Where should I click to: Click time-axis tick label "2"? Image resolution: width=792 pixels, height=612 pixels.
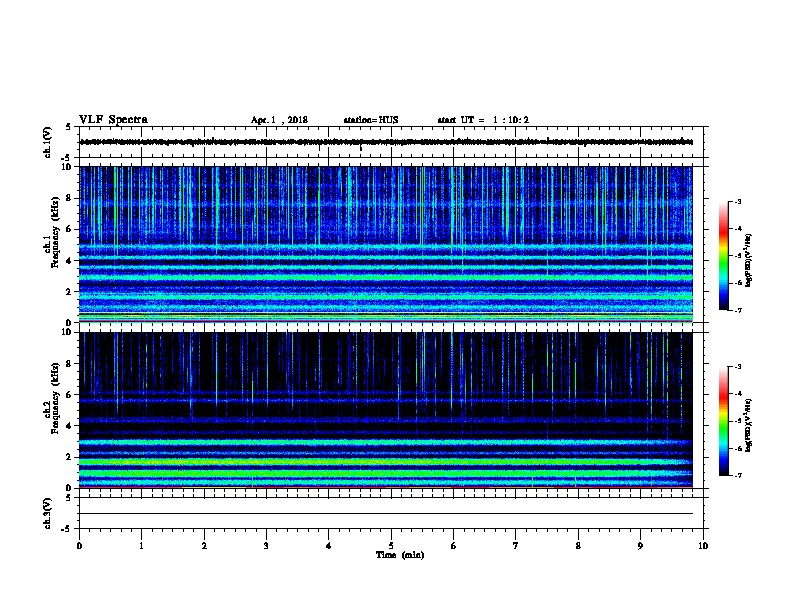204,546
